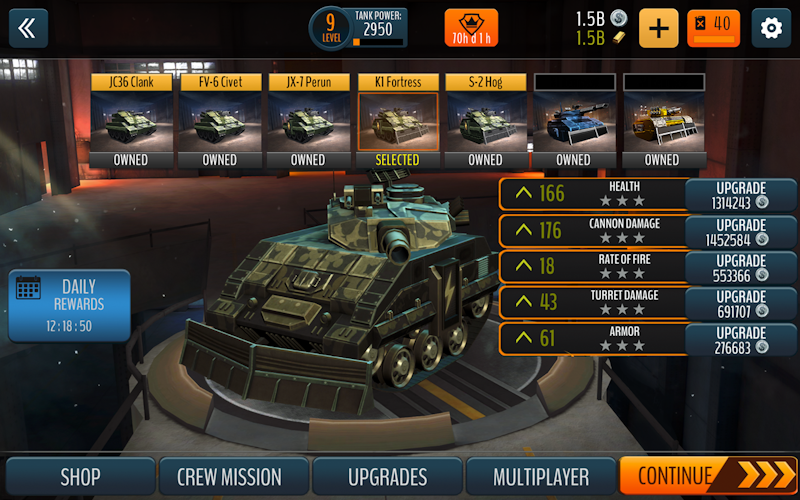Switch to the Multiplayer tab
Image resolution: width=800 pixels, height=500 pixels.
pos(541,478)
